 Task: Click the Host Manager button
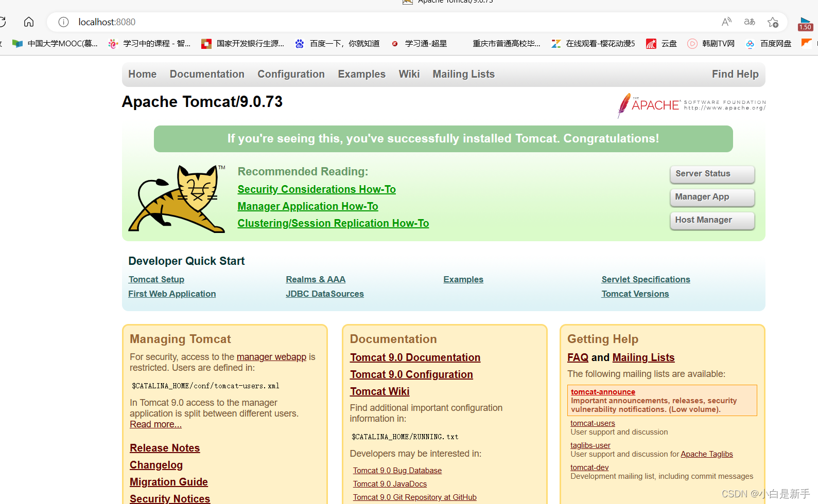[712, 220]
